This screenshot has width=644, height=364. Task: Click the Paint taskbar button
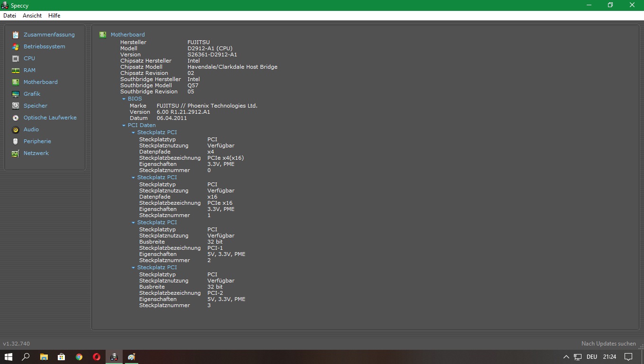pyautogui.click(x=132, y=357)
